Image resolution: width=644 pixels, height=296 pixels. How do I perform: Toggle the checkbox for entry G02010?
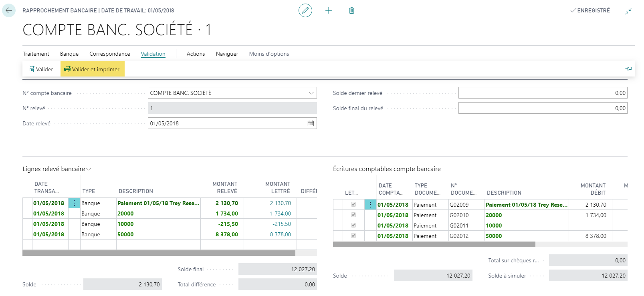click(x=353, y=215)
